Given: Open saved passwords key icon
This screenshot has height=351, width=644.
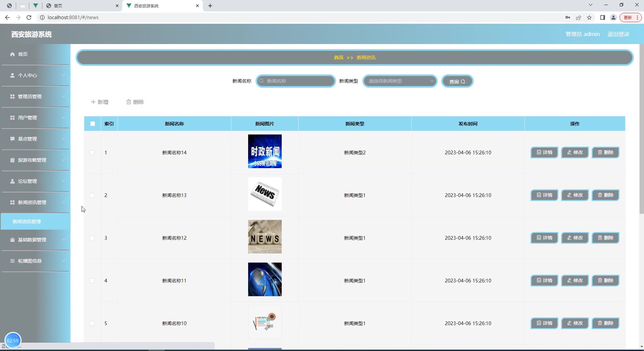Looking at the screenshot, I should coord(568,17).
